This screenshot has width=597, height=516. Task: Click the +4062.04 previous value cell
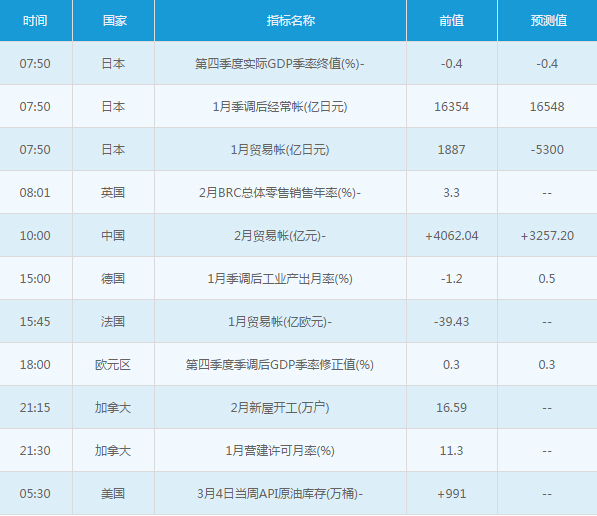(452, 236)
